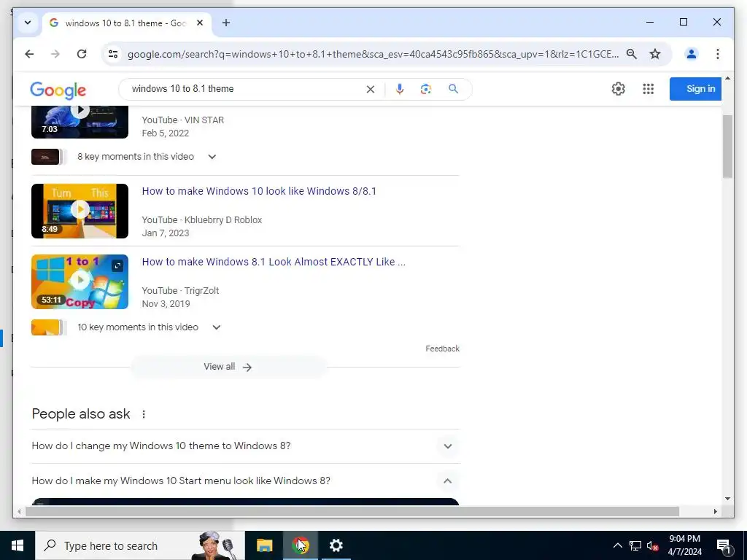Open 'How to make Windows 8.1 Look Almost EXACTLY Like'

pos(274,262)
